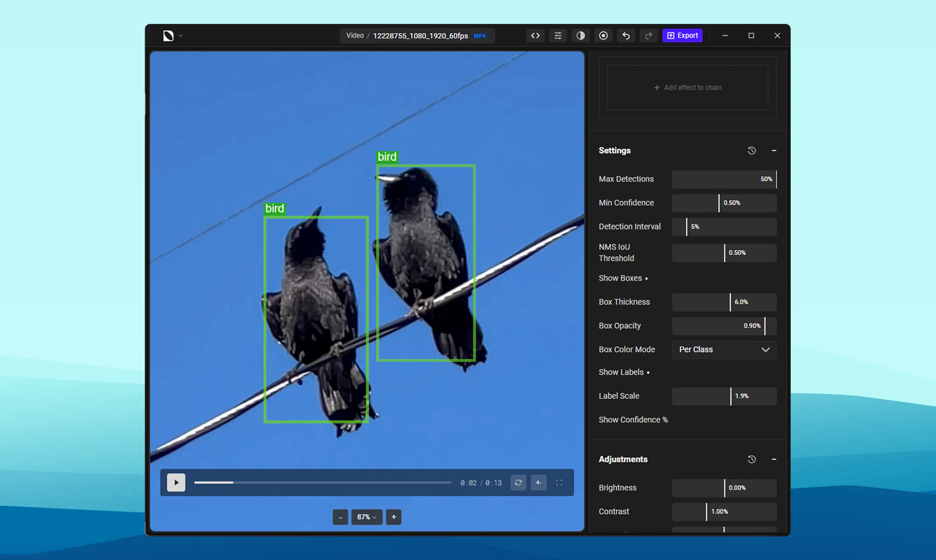Screen dimensions: 936x560
Task: Click the Export button
Action: click(682, 35)
